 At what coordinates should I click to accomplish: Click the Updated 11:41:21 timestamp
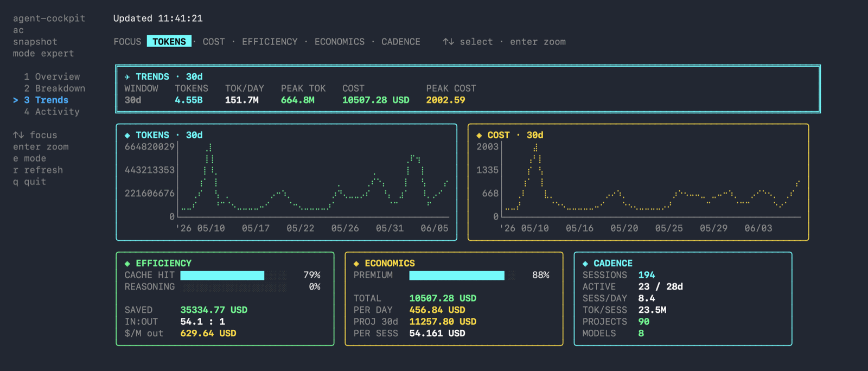coord(158,18)
